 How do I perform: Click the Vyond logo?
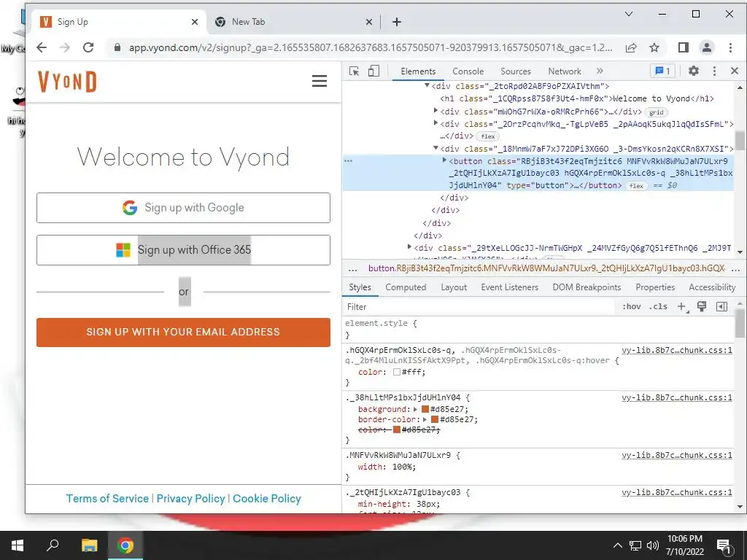point(67,82)
